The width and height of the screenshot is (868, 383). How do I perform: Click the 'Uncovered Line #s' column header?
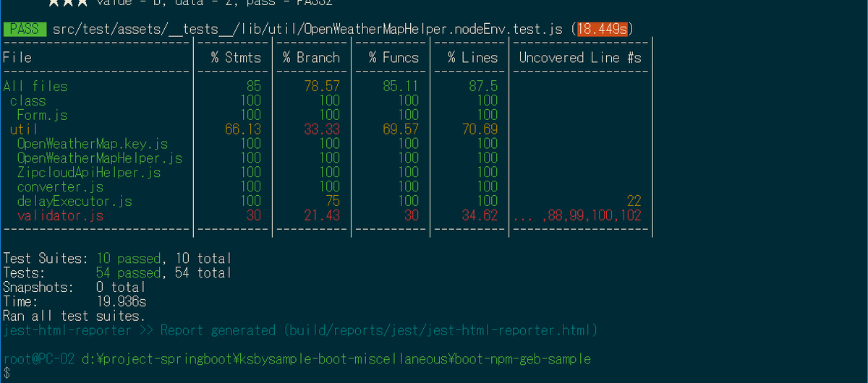580,58
